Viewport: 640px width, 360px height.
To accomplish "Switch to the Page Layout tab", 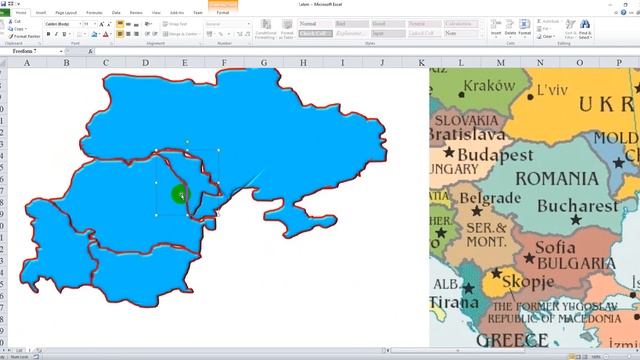I will (66, 13).
